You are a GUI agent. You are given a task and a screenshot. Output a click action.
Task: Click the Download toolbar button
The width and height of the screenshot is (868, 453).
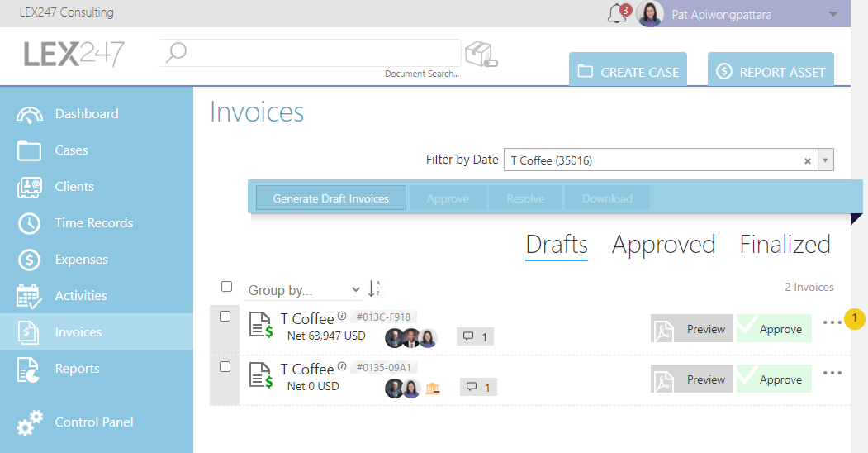pyautogui.click(x=607, y=198)
